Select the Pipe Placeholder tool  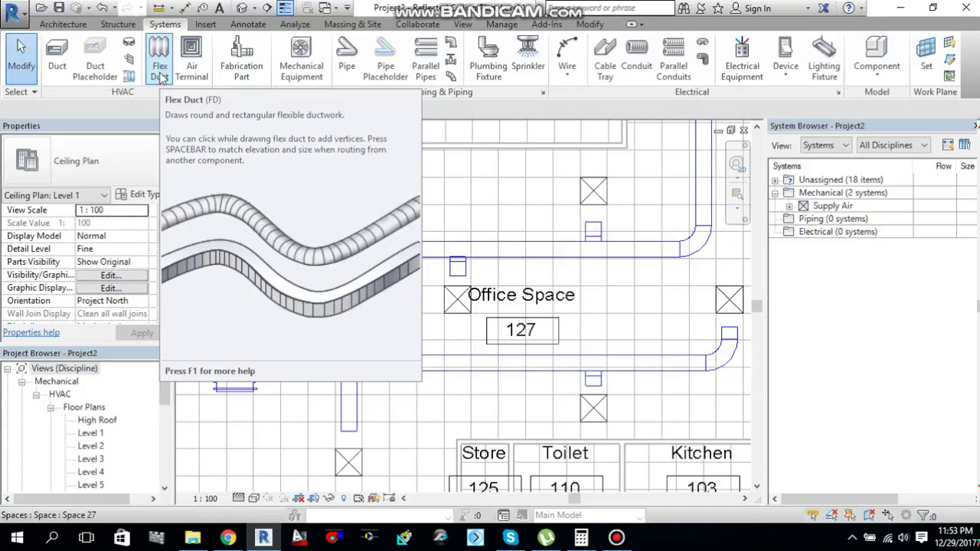pyautogui.click(x=385, y=60)
